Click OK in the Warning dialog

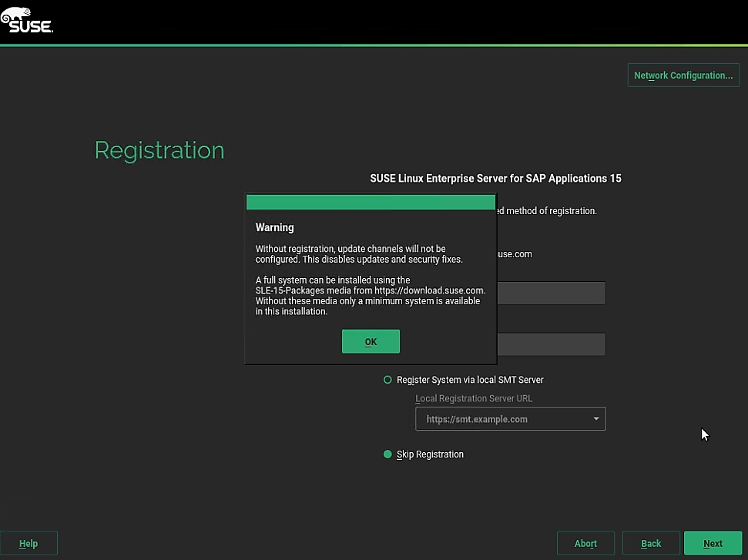coord(371,341)
